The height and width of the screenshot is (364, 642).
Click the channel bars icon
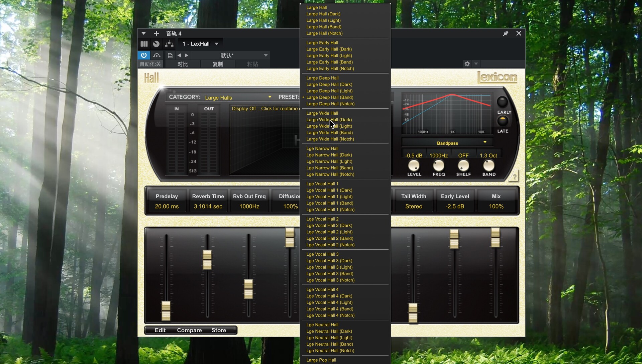tap(144, 44)
